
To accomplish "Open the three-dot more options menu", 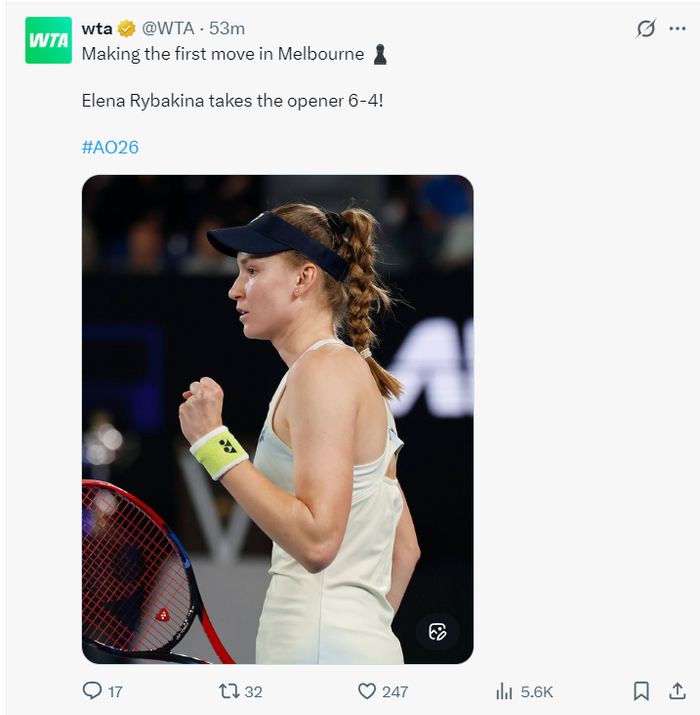I will click(x=677, y=29).
